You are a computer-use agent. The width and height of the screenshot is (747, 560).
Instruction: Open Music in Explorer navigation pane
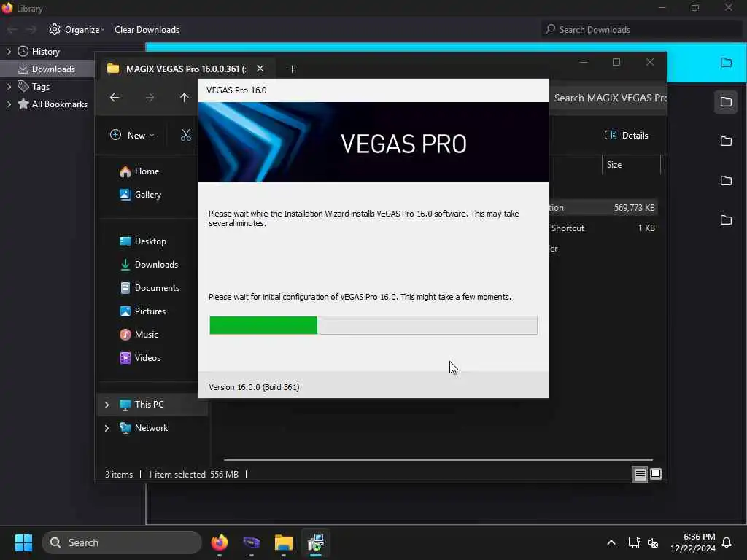(x=139, y=335)
